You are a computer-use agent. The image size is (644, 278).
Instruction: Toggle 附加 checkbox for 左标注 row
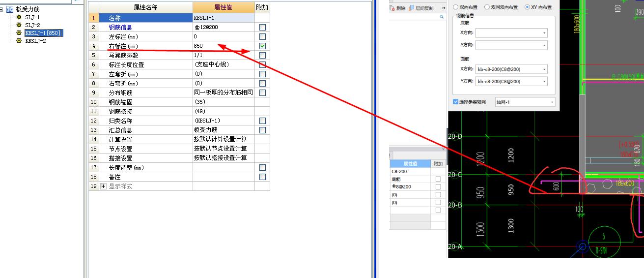coord(262,36)
